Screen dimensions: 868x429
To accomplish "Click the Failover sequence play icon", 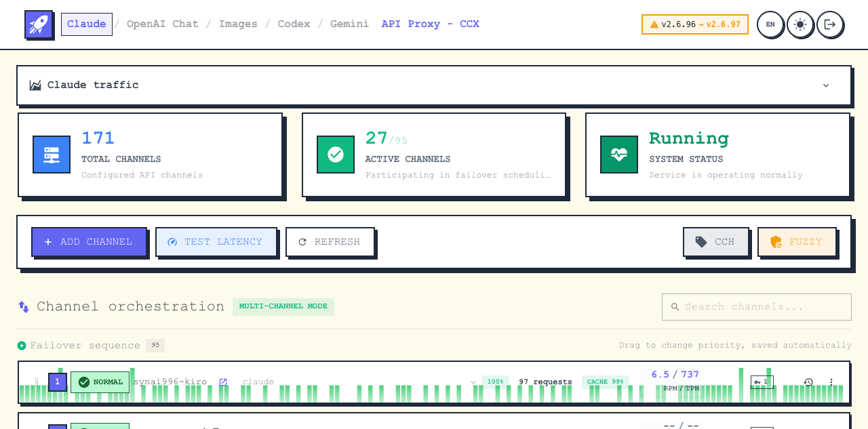I will point(22,346).
